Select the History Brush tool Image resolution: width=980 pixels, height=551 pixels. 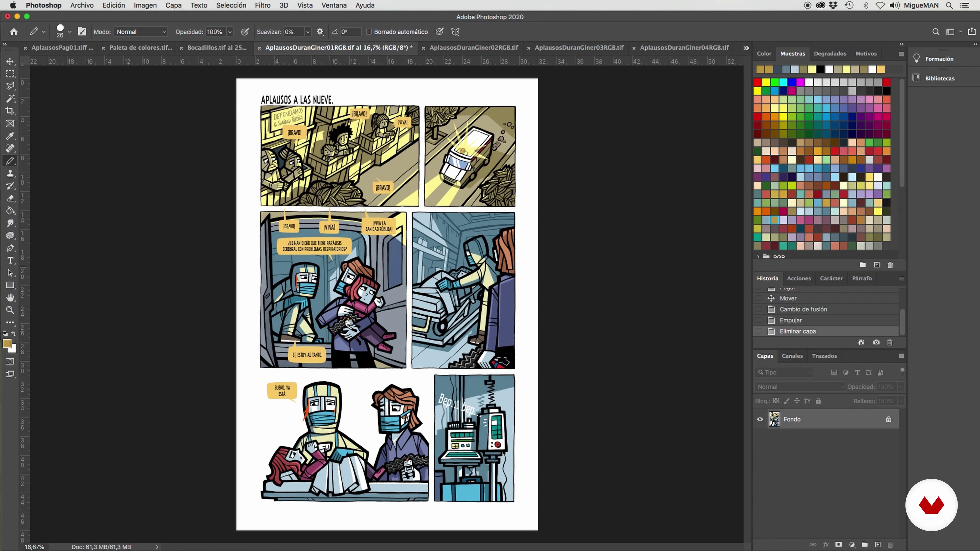pyautogui.click(x=10, y=186)
